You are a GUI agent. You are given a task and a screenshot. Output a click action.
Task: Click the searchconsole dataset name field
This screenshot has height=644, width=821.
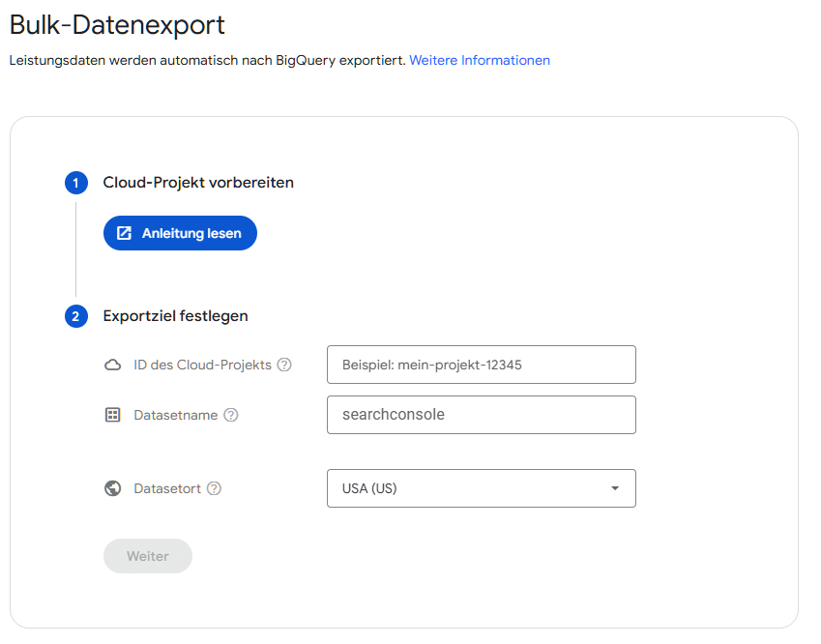tap(482, 415)
